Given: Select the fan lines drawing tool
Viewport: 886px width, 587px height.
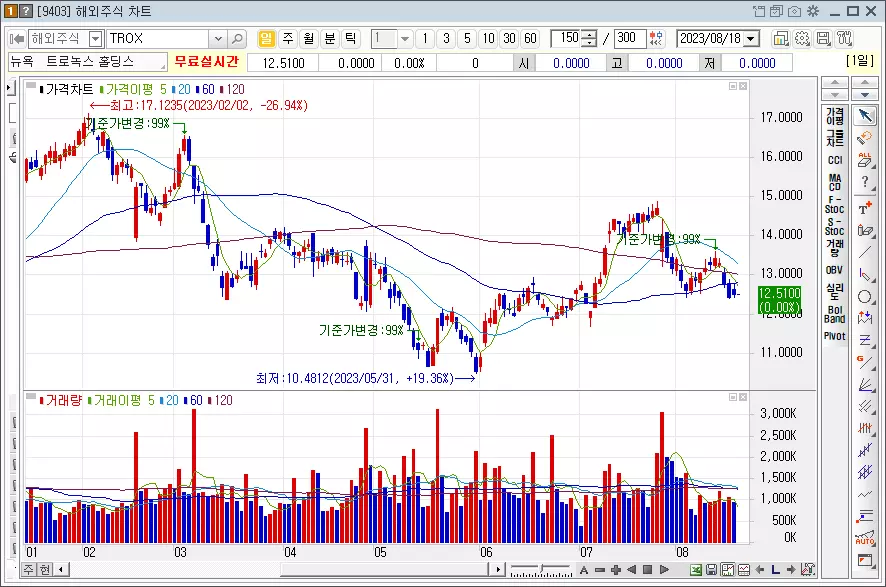Looking at the screenshot, I should [865, 384].
